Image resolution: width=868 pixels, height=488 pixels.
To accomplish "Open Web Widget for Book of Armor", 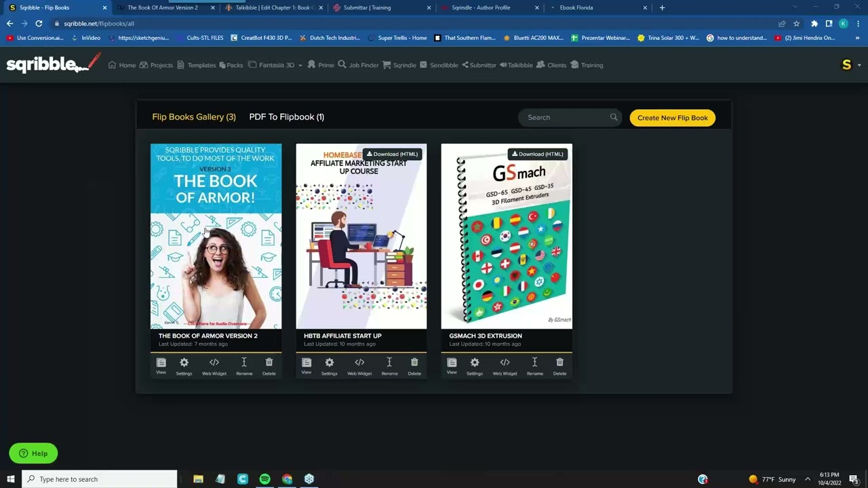I will pyautogui.click(x=214, y=366).
